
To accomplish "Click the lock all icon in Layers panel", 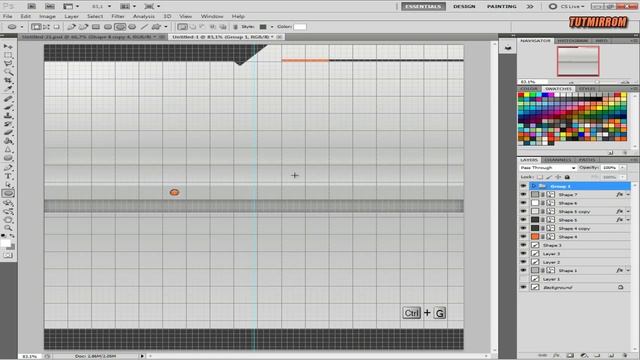I will (x=567, y=177).
